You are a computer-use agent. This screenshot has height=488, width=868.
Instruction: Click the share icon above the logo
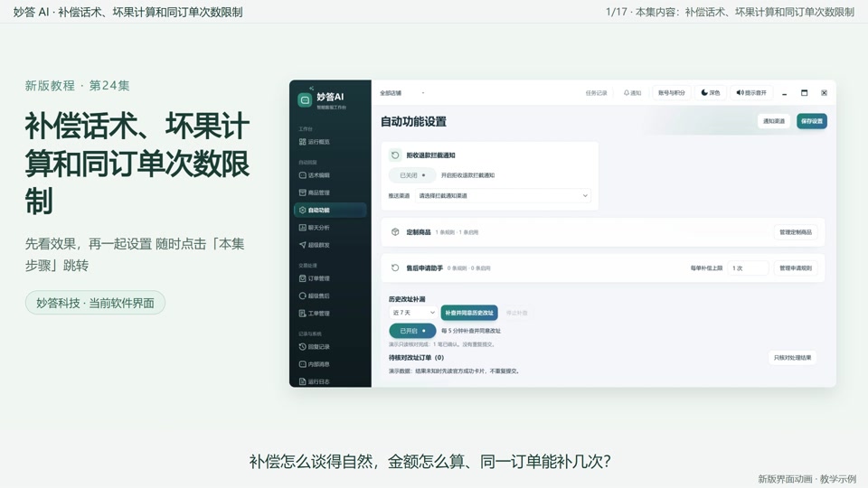point(312,88)
